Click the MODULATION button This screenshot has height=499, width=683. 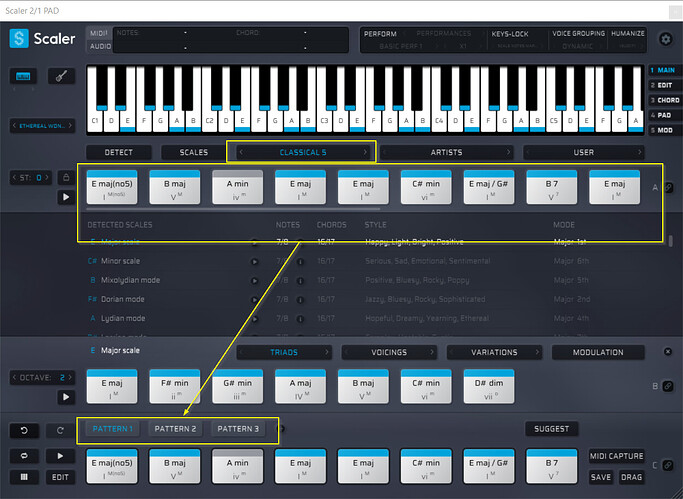(598, 352)
